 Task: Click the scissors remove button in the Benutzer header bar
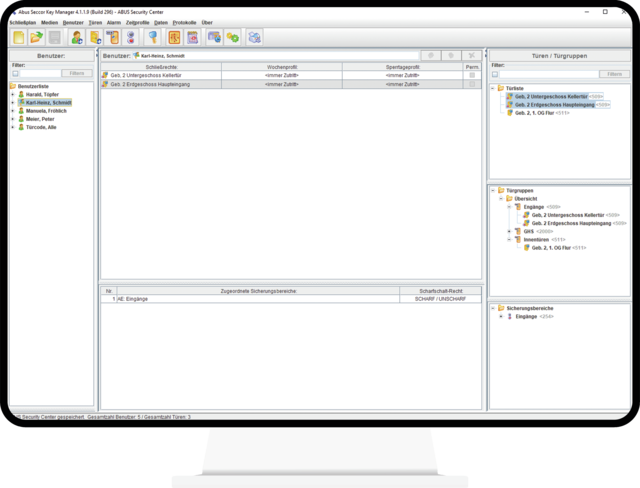pos(472,55)
